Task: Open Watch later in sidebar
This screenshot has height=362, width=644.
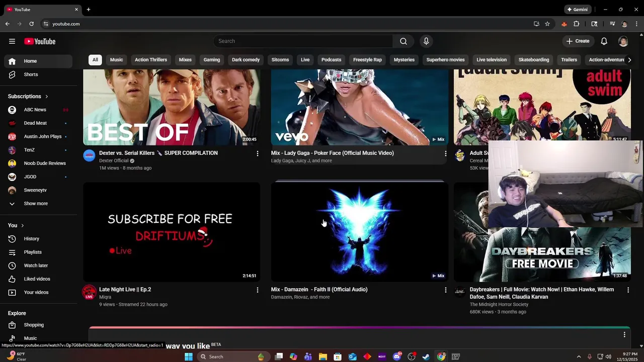Action: (38, 265)
